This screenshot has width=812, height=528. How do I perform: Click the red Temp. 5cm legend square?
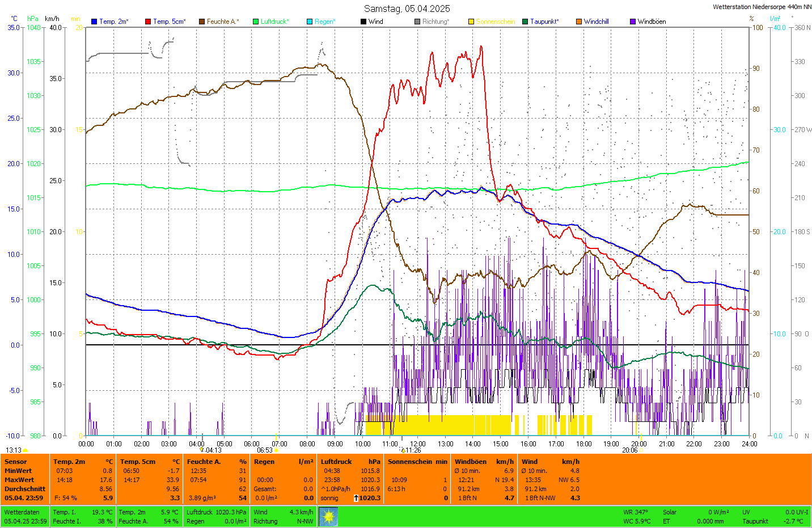(148, 22)
